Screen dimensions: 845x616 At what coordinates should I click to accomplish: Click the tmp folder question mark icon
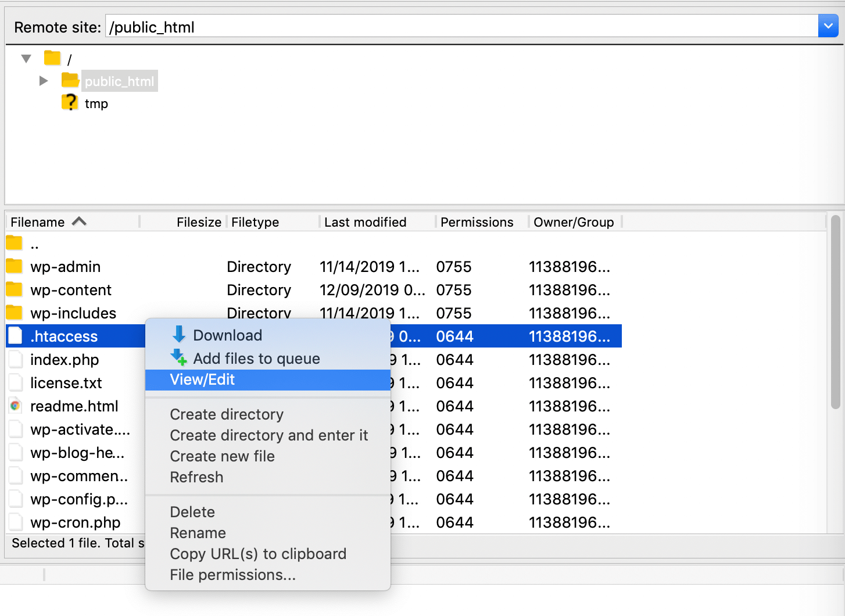click(69, 102)
